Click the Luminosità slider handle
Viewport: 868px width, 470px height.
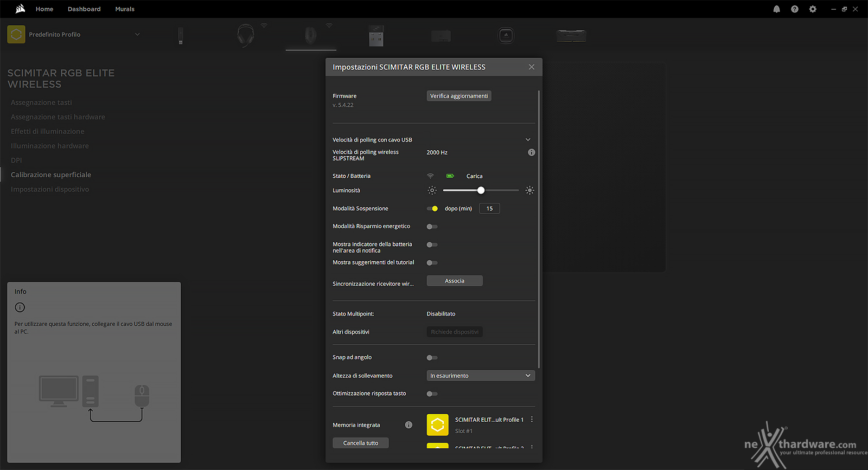point(481,190)
